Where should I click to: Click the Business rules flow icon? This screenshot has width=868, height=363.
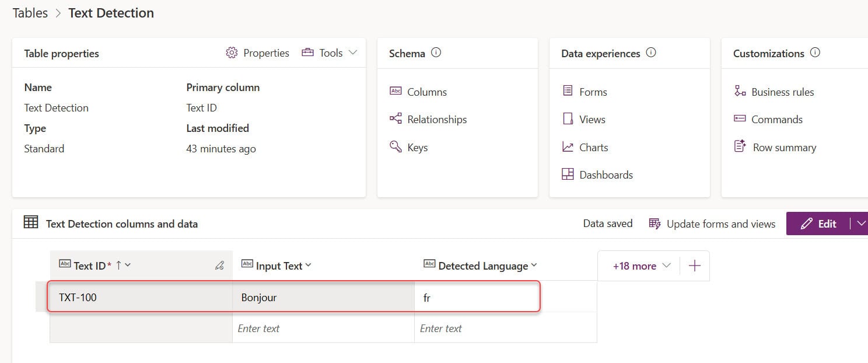pyautogui.click(x=740, y=91)
